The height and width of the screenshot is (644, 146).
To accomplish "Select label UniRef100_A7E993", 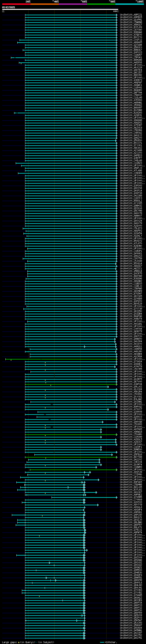I will 131,100.
